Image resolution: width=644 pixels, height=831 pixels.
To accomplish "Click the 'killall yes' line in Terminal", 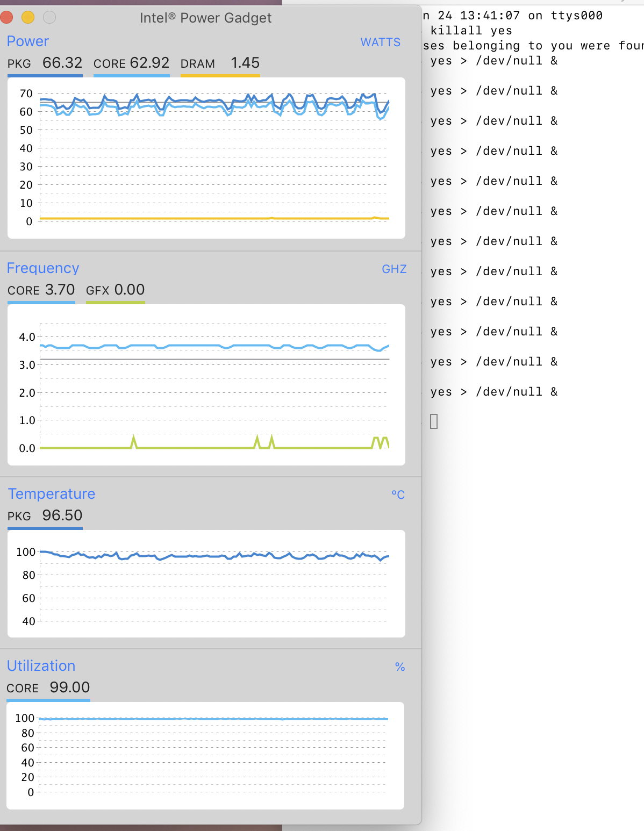I will coord(471,31).
